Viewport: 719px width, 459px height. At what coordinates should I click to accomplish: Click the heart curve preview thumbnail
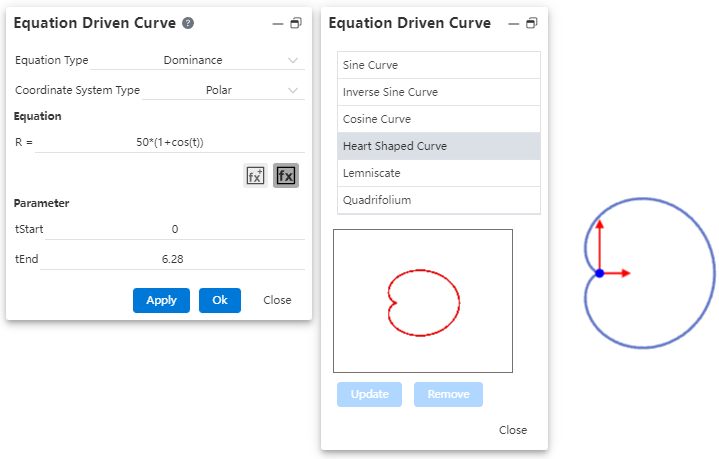423,301
